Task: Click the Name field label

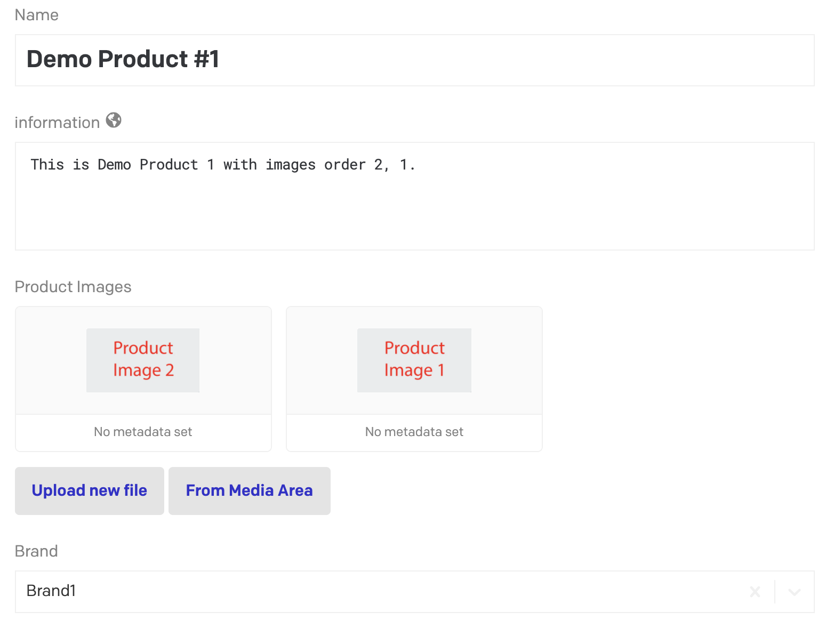Action: [37, 15]
